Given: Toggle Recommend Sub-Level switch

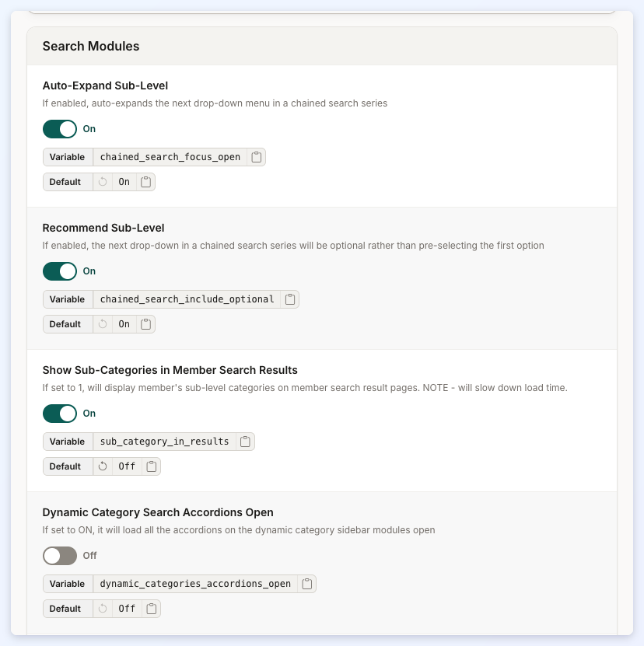Looking at the screenshot, I should (x=60, y=271).
